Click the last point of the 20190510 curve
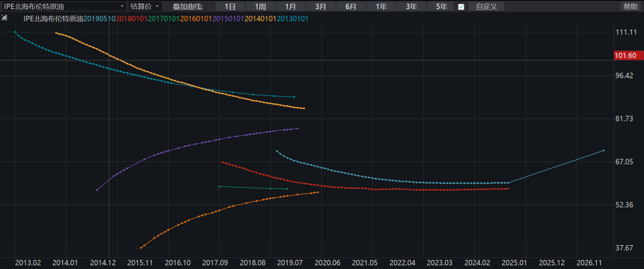 pyautogui.click(x=603, y=150)
